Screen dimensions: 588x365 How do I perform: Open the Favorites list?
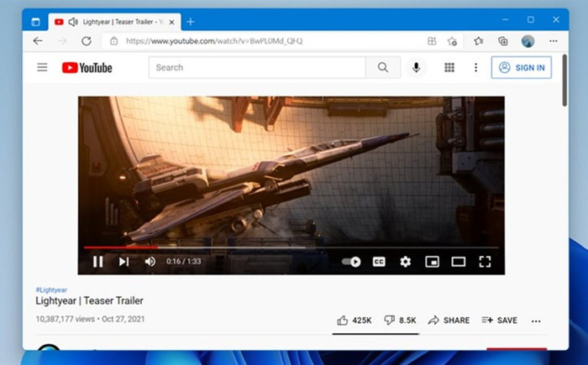click(479, 41)
